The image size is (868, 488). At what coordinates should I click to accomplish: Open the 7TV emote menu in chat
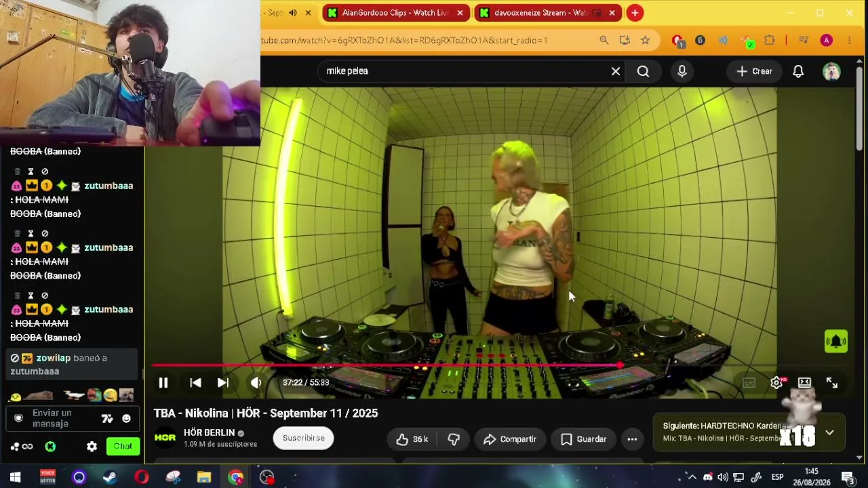(107, 419)
